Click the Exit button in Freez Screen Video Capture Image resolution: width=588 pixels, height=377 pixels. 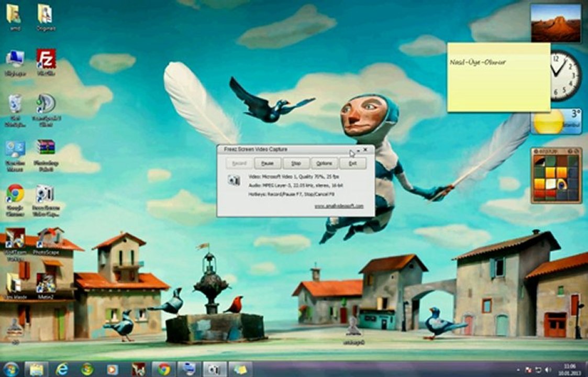352,163
